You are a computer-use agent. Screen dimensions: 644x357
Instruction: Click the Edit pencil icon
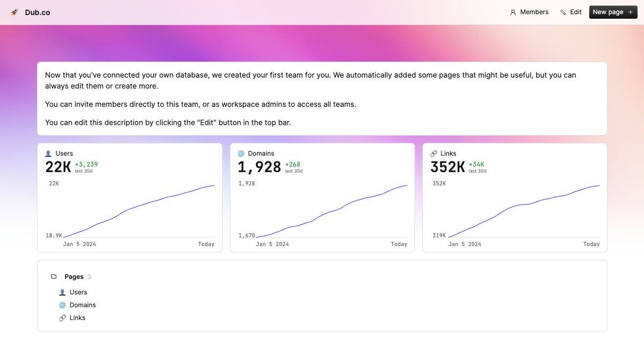(563, 12)
